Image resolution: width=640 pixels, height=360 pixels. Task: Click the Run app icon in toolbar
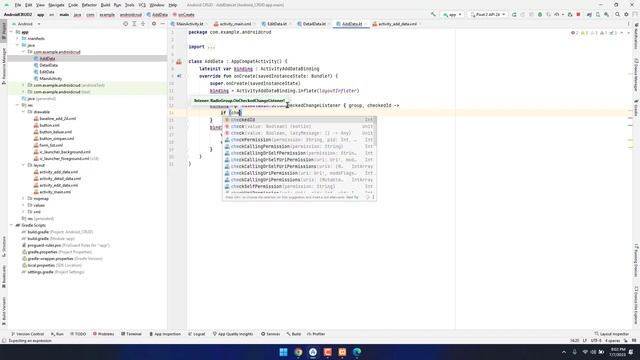coord(514,15)
